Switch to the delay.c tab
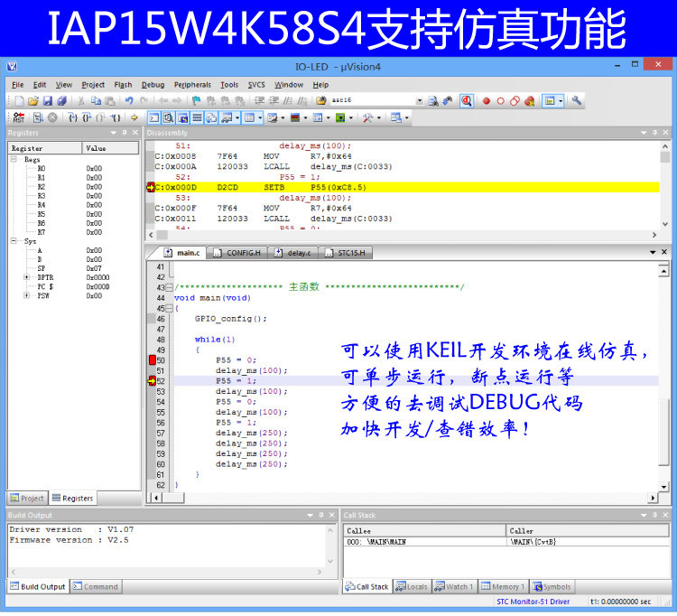Viewport: 677px width, 616px height. [x=292, y=253]
